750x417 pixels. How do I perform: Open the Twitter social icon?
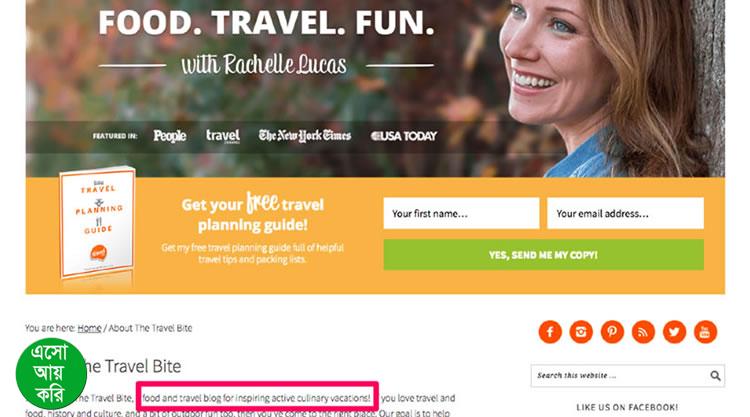pyautogui.click(x=674, y=332)
